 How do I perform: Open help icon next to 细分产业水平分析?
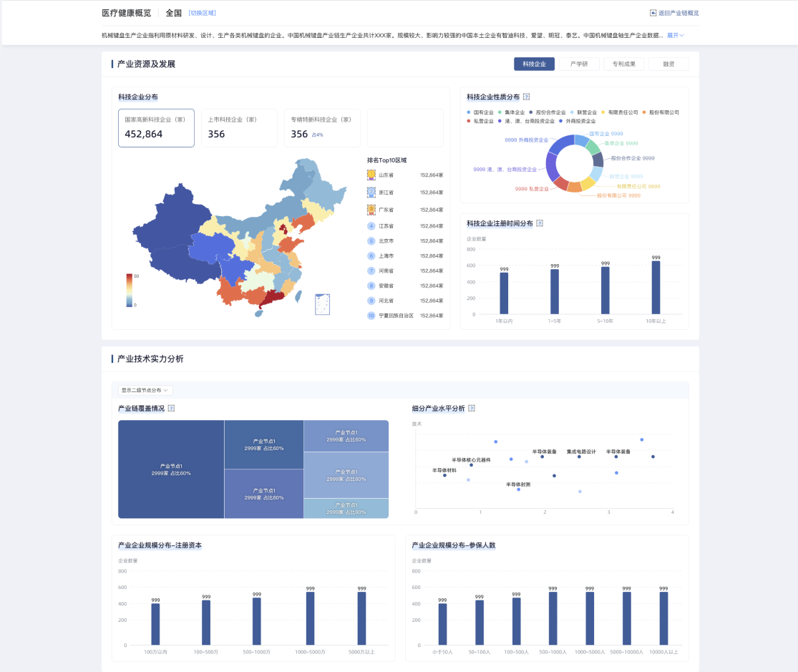(472, 409)
